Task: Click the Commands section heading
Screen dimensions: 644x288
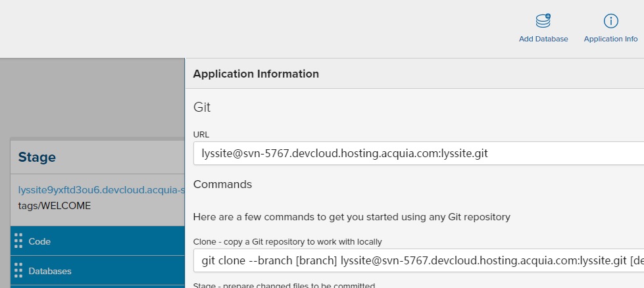Action: coord(222,184)
